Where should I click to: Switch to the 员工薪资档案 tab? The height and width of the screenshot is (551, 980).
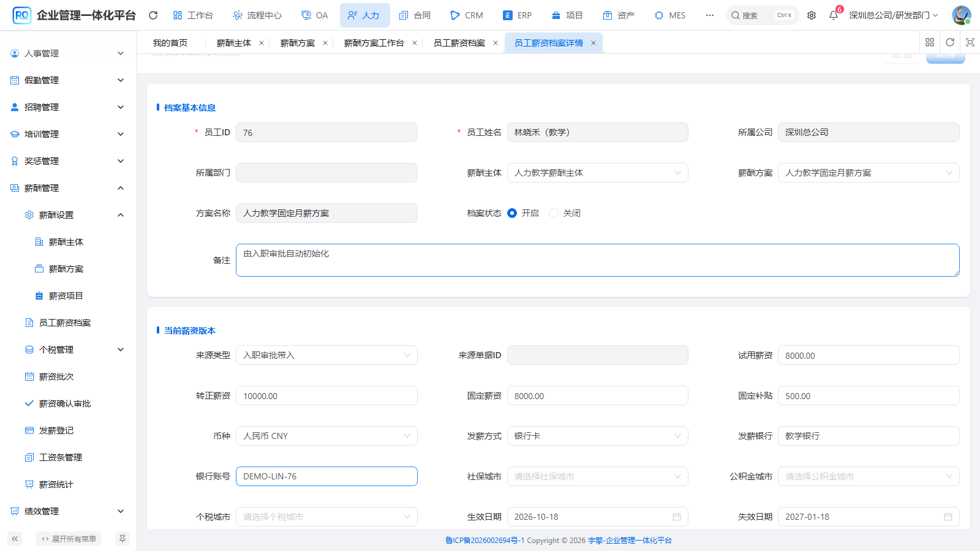(459, 43)
